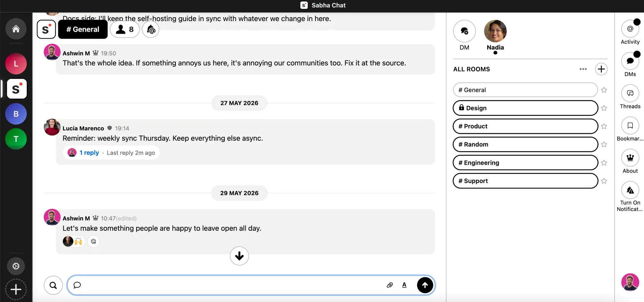The image size is (644, 302).
Task: Jump to latest message arrow
Action: (x=239, y=256)
